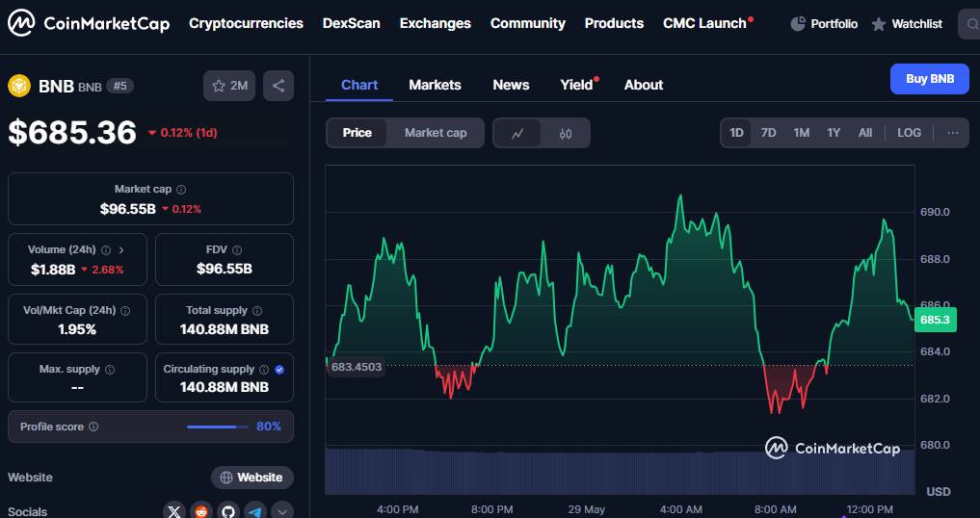Image resolution: width=980 pixels, height=518 pixels.
Task: Click the Profile score progress bar
Action: pyautogui.click(x=217, y=427)
